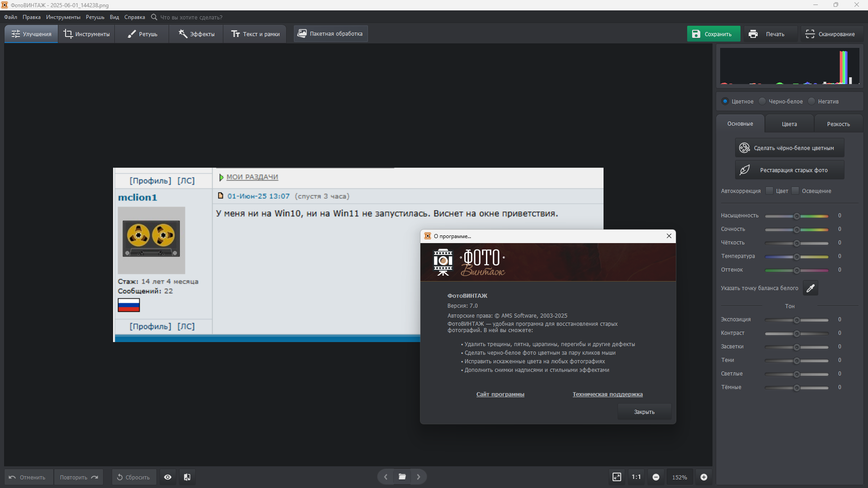
Task: Adjust the Чёткость slider
Action: point(797,243)
